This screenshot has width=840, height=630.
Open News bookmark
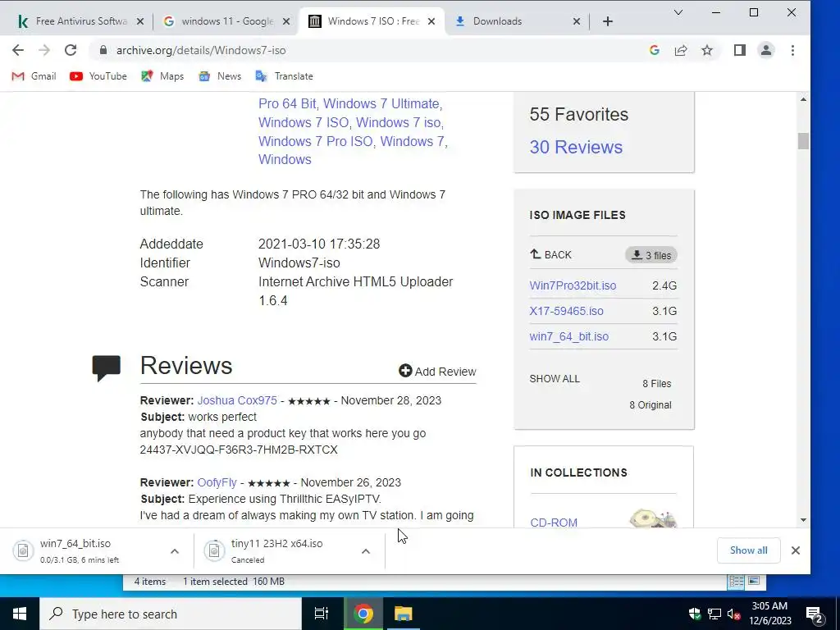[x=220, y=76]
